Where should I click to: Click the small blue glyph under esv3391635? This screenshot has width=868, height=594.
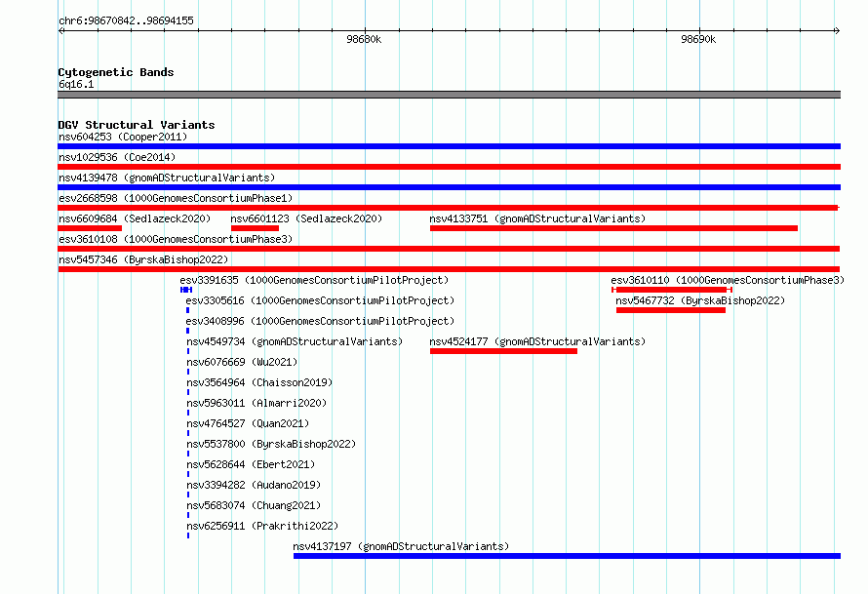tap(186, 290)
